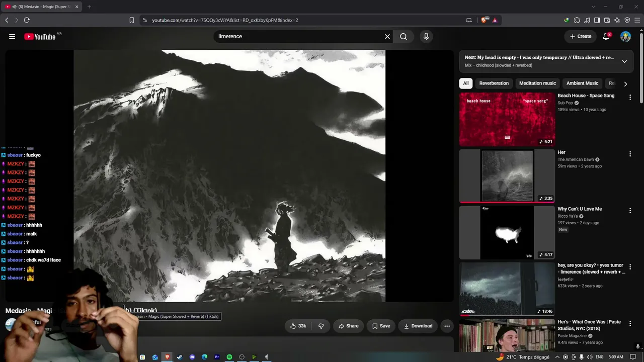Open options for hey, are you okay? video
The height and width of the screenshot is (362, 644).
click(x=630, y=267)
